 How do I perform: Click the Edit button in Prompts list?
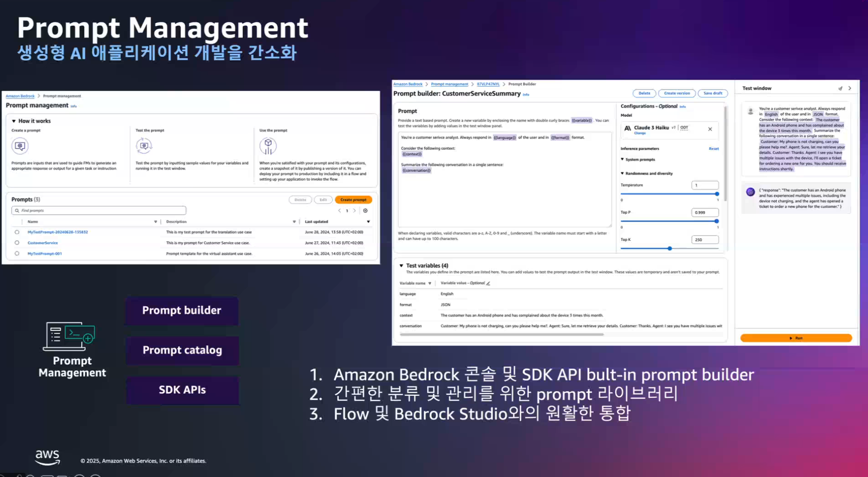(x=323, y=200)
